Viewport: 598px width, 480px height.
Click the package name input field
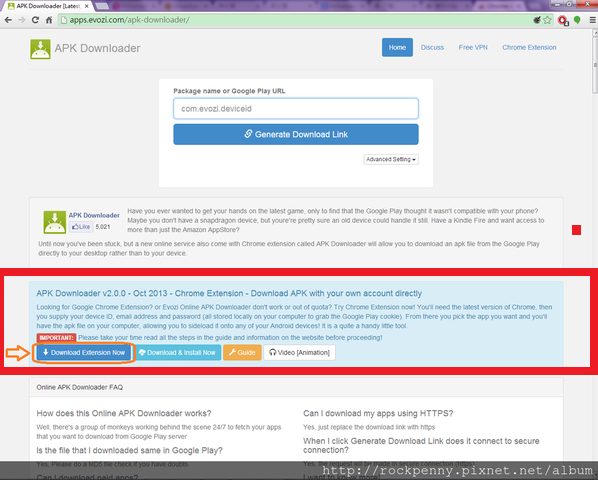tap(296, 109)
